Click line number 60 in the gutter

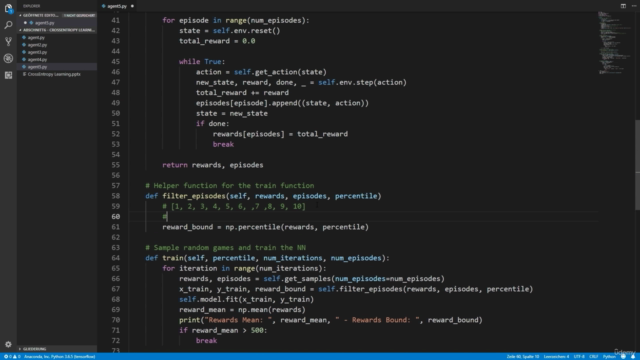116,216
